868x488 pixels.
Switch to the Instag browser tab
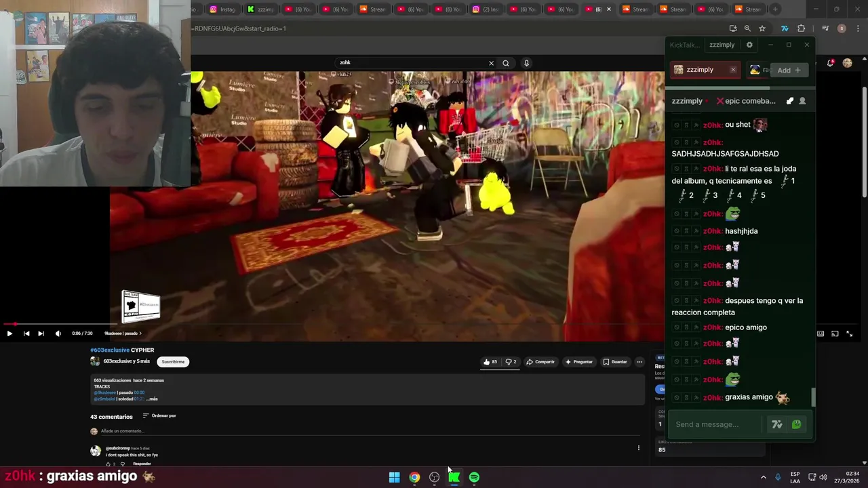point(222,9)
